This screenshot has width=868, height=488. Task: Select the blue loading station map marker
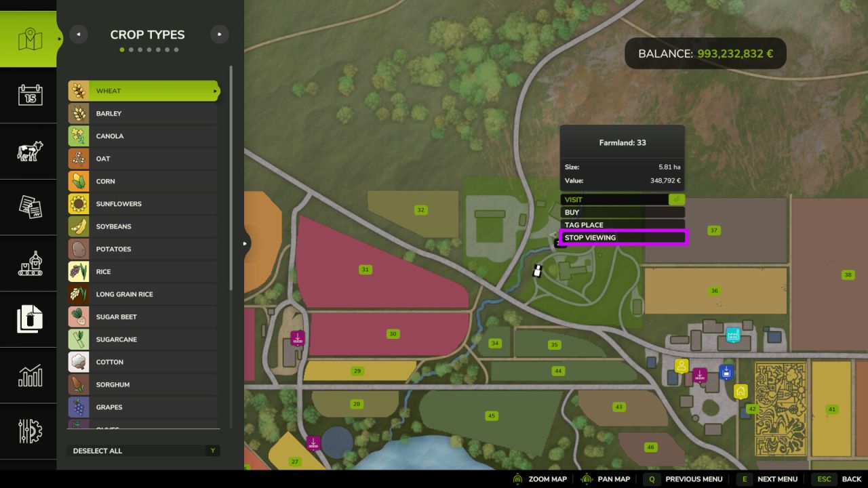click(x=726, y=371)
